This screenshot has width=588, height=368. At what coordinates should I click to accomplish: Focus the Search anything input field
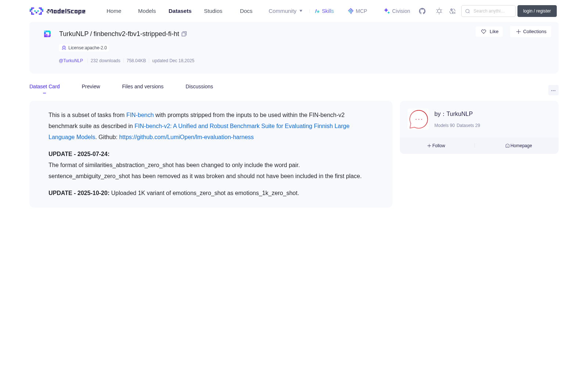click(488, 11)
